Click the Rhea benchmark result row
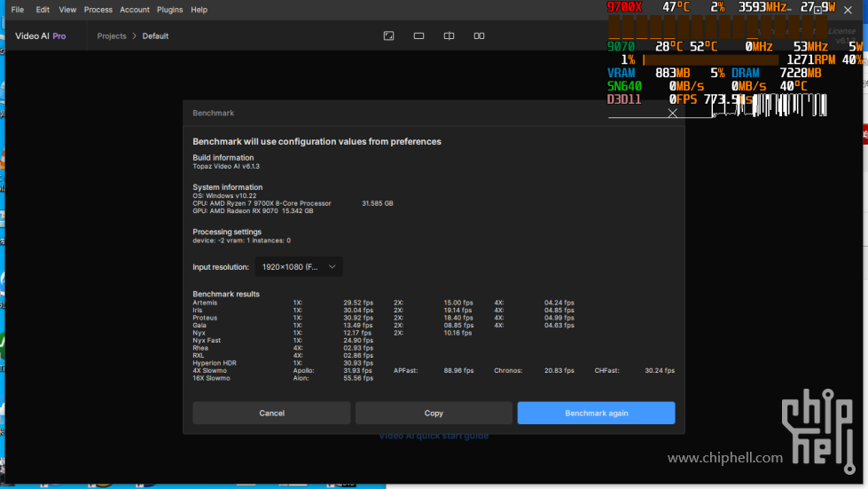 point(283,348)
